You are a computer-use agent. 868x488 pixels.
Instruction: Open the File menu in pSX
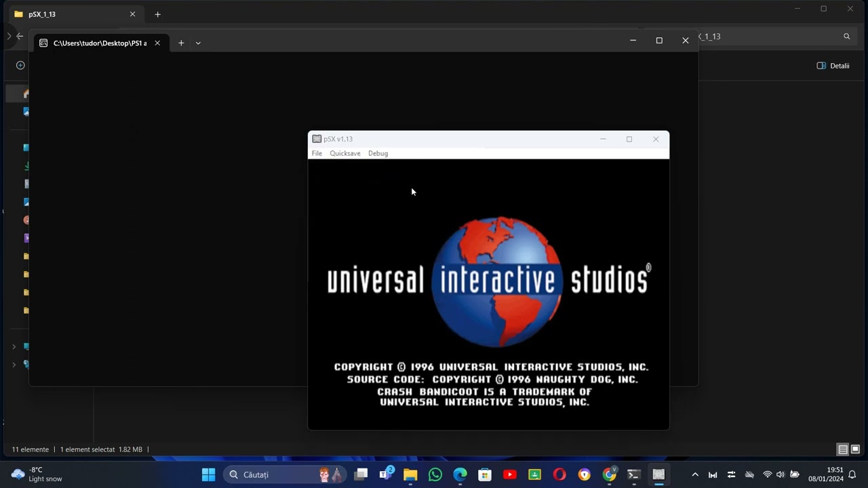(x=317, y=153)
